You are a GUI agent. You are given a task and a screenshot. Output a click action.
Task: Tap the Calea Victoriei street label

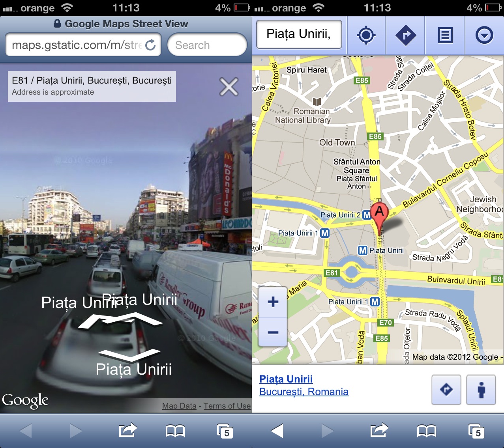(270, 86)
